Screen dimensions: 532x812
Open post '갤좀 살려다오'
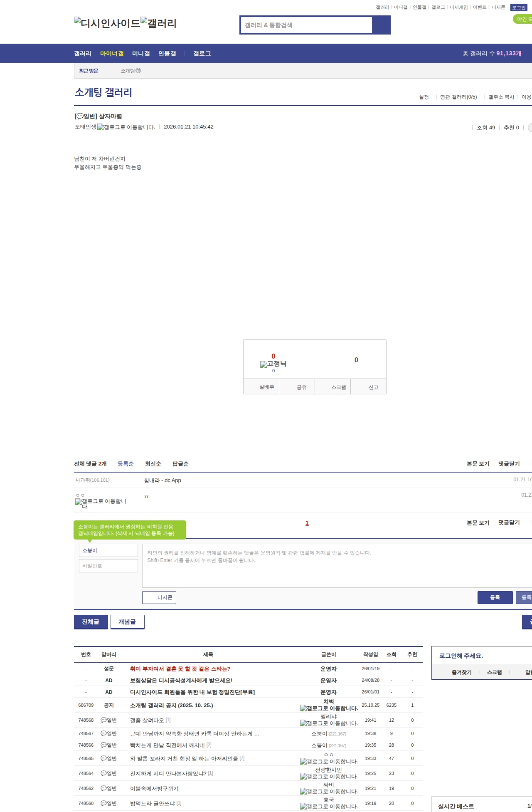[x=147, y=720]
